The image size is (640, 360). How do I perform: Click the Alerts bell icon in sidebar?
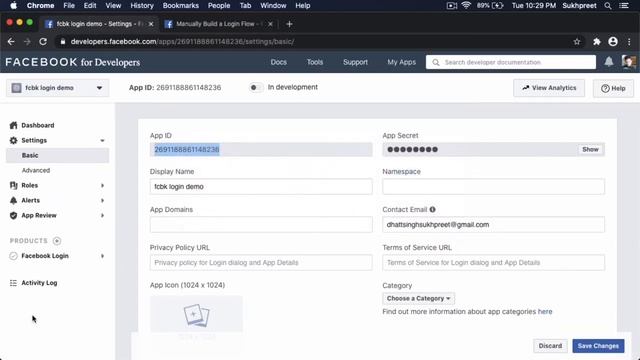coord(13,200)
